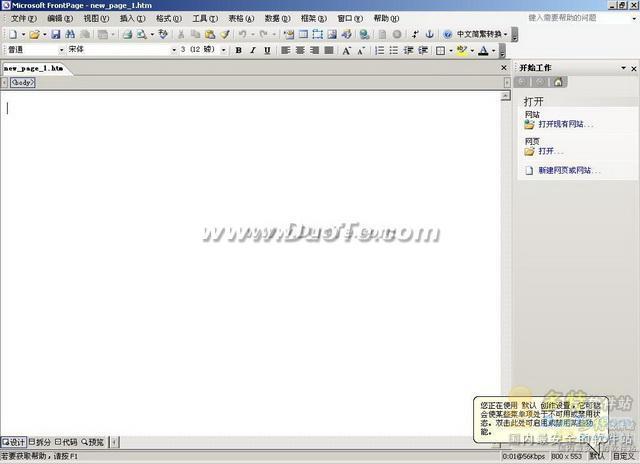Image resolution: width=640 pixels, height=464 pixels.
Task: Insert a picture from file using toolbar icon
Action: pos(332,34)
